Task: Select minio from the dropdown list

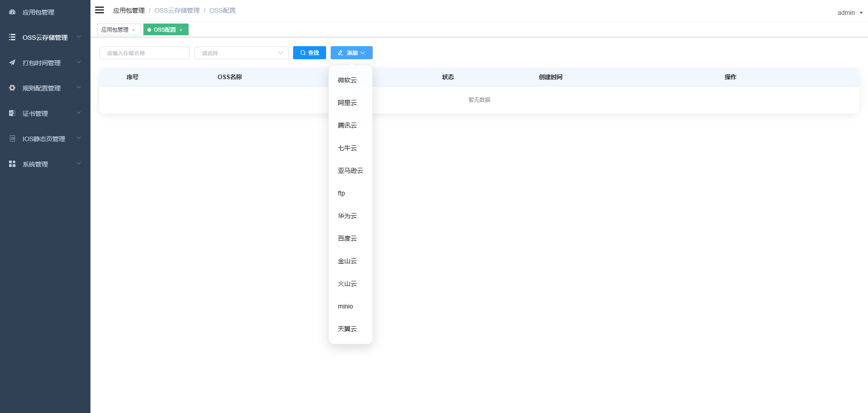Action: pos(345,306)
